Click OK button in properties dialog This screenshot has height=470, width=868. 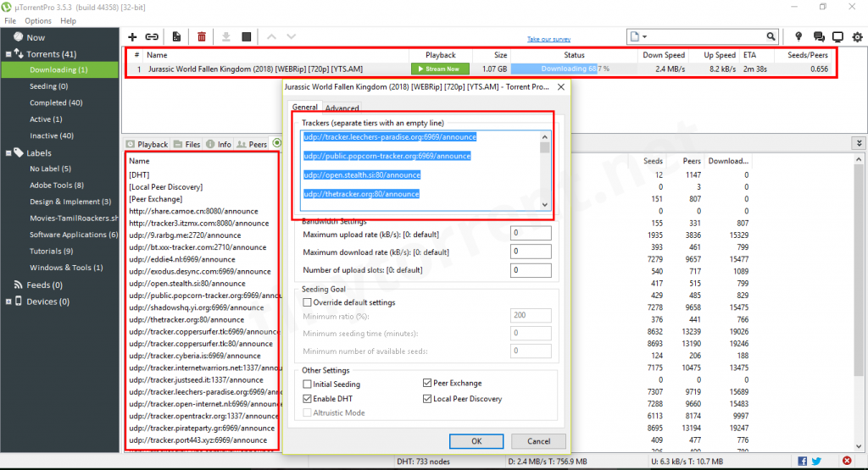[x=476, y=441]
